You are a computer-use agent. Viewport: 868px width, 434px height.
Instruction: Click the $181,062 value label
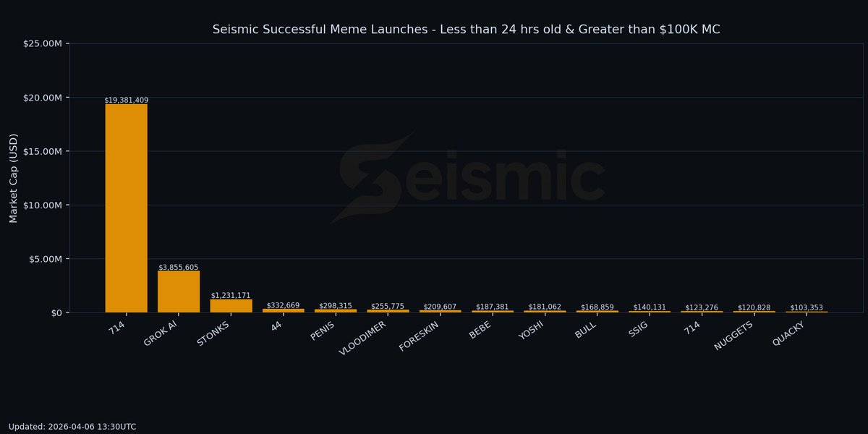pyautogui.click(x=545, y=307)
